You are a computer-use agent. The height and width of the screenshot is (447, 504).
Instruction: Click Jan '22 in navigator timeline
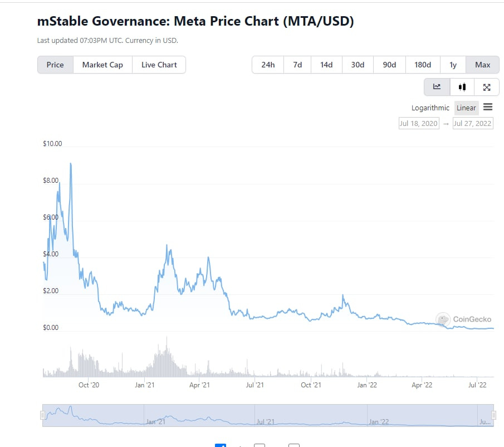pyautogui.click(x=379, y=421)
